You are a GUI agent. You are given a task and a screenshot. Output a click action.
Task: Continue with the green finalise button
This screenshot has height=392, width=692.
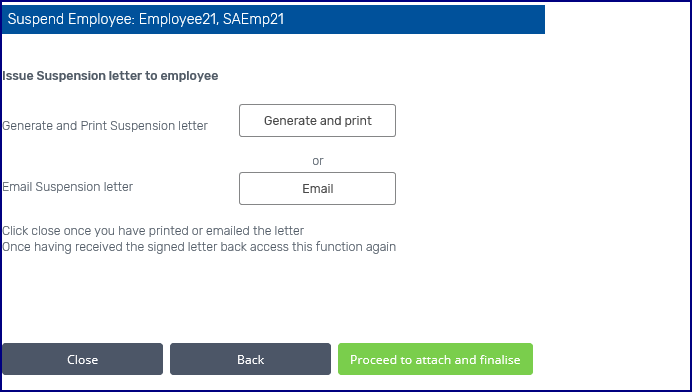tap(435, 359)
